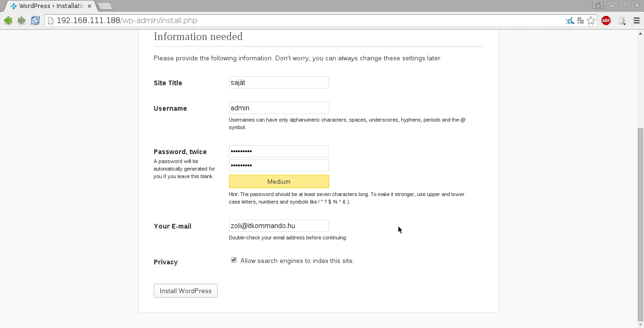
Task: Edit the Site Title field
Action: click(x=279, y=82)
